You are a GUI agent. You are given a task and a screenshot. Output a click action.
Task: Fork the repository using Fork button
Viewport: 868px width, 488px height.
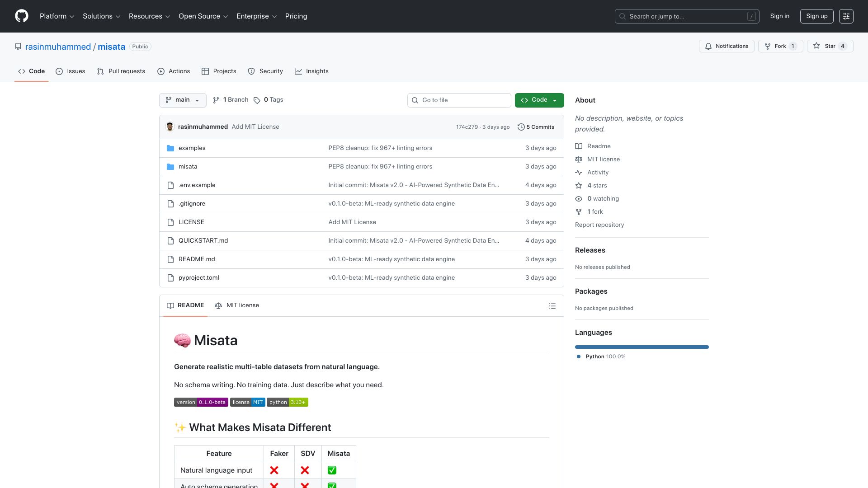[780, 46]
